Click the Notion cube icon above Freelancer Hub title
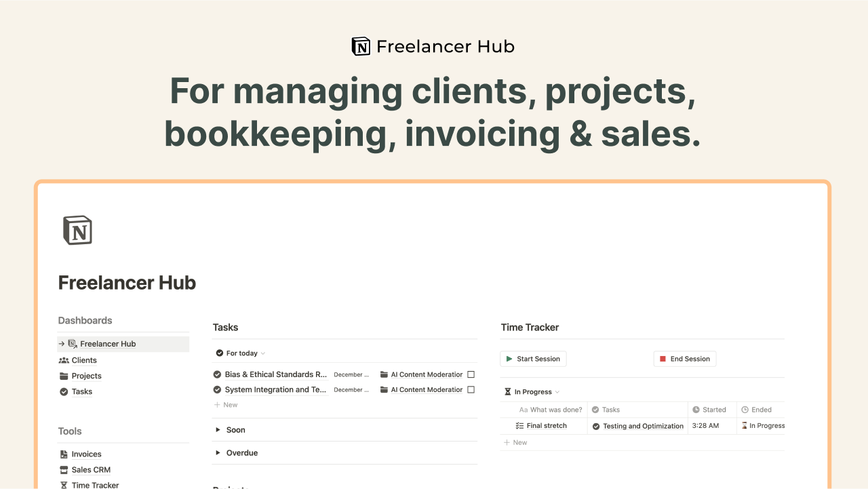This screenshot has height=489, width=868. [77, 229]
